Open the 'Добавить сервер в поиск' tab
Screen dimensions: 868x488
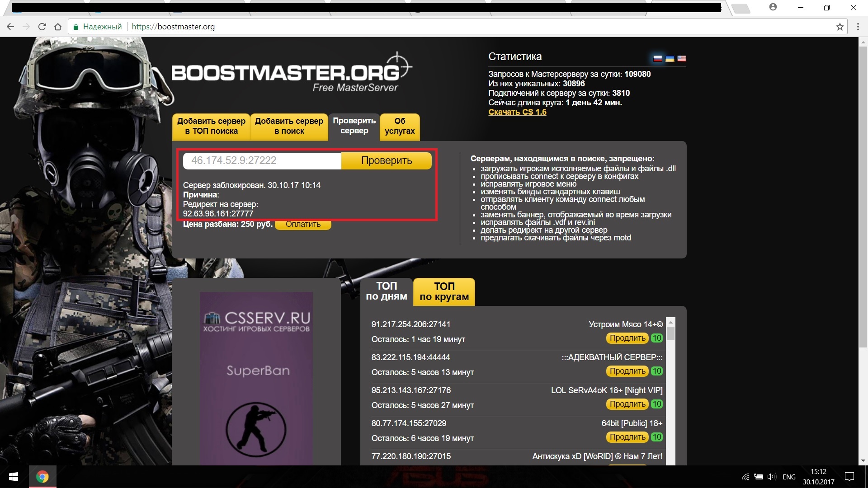tap(289, 127)
